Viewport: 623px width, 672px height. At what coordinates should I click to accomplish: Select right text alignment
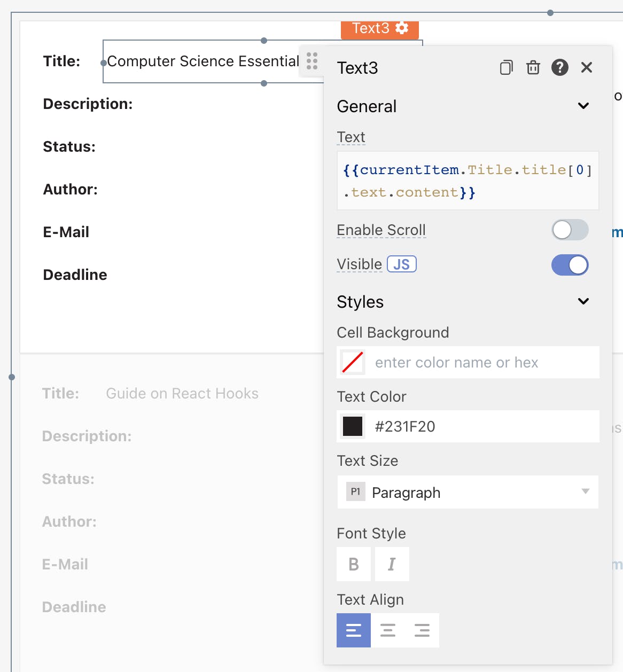[x=422, y=630]
